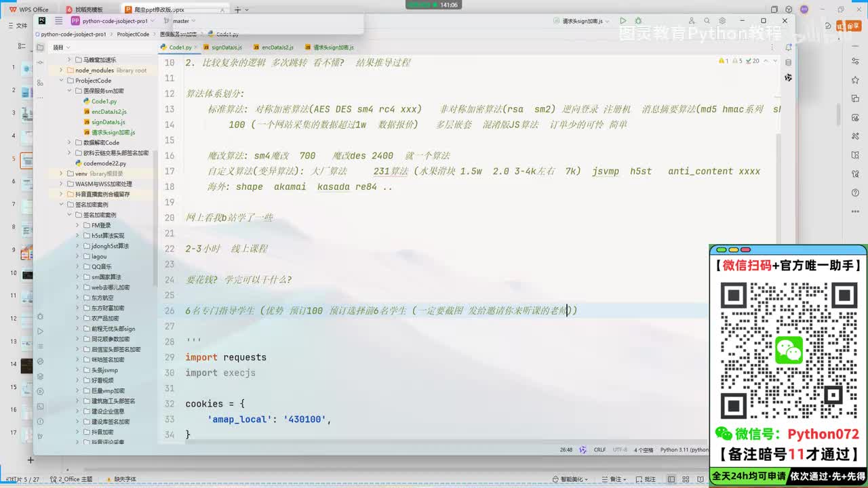Click the 26:48 cursor position status
The image size is (868, 488).
566,449
